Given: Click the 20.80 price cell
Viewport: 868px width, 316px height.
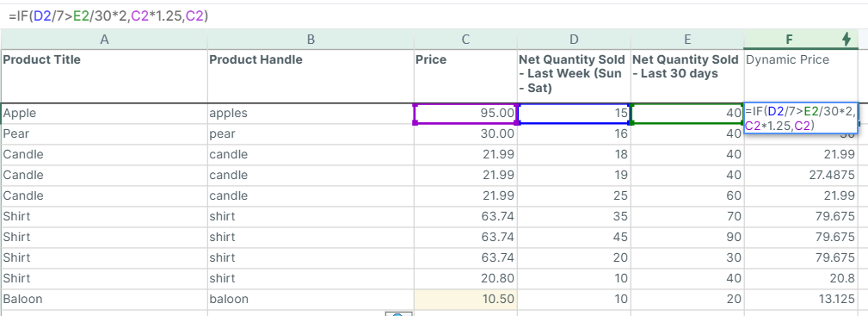Looking at the screenshot, I should pos(465,278).
